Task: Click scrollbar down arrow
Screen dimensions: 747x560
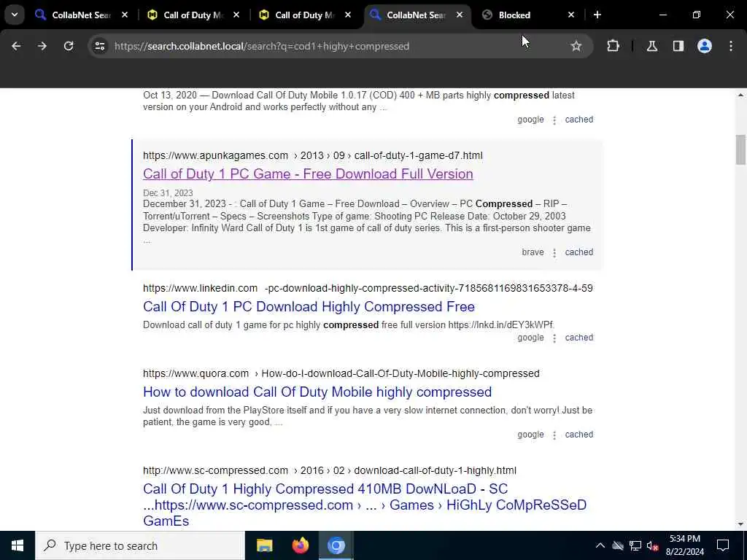Action: pos(740,524)
